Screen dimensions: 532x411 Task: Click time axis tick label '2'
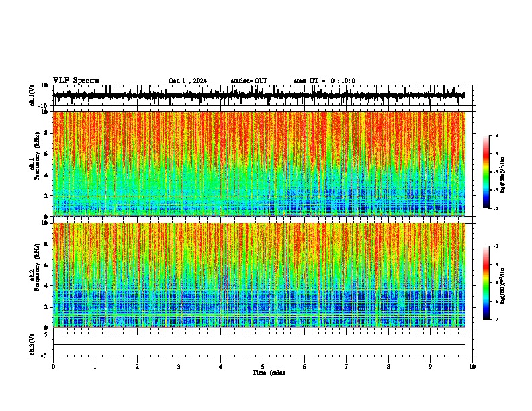pos(137,367)
